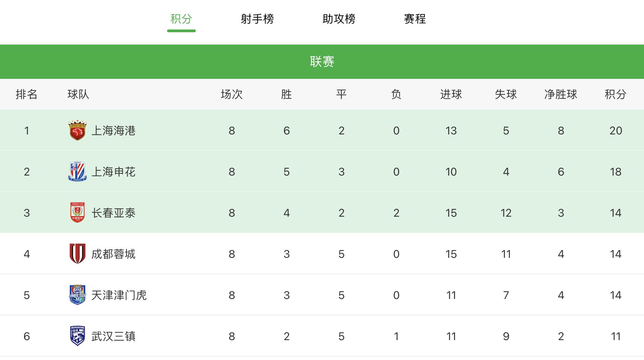Open the 上海申花 team name link
Screen dimensions: 644x360
tap(114, 172)
